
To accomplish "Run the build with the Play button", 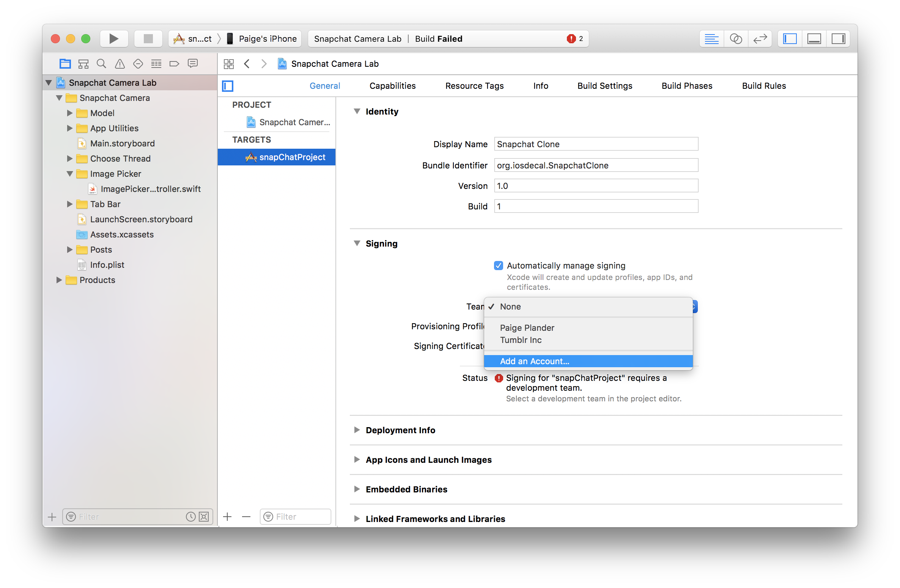I will (114, 39).
